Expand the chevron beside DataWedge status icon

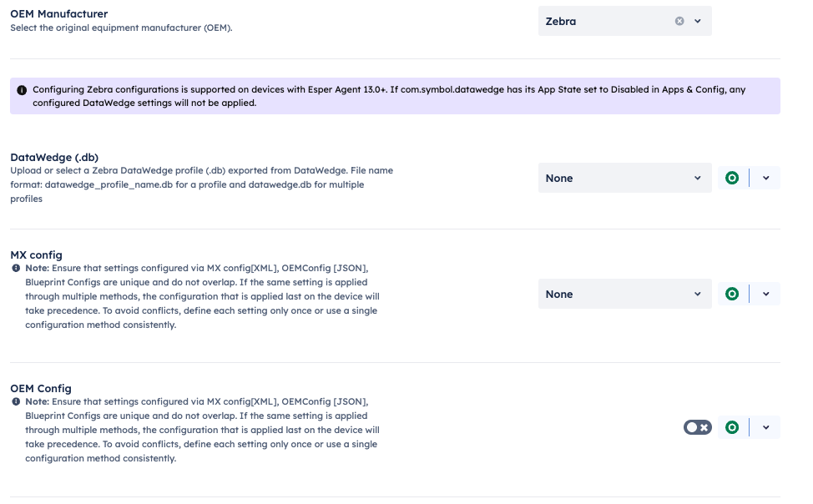tap(765, 178)
